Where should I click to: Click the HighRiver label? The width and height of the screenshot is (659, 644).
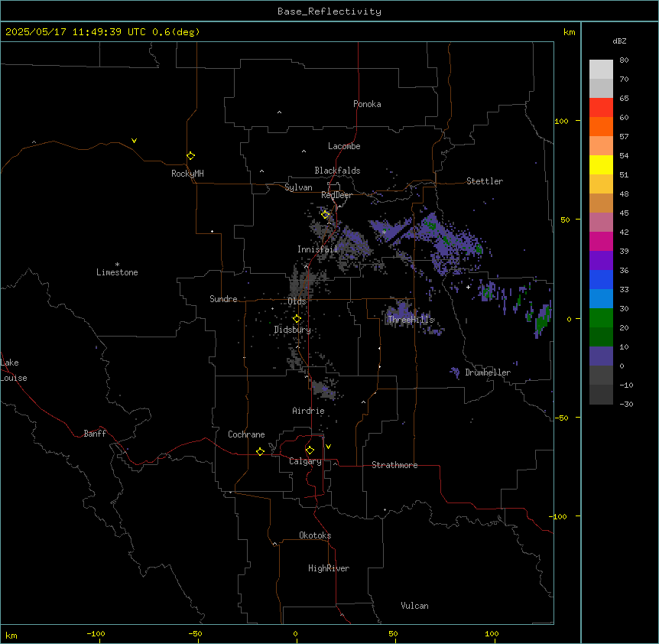point(328,568)
